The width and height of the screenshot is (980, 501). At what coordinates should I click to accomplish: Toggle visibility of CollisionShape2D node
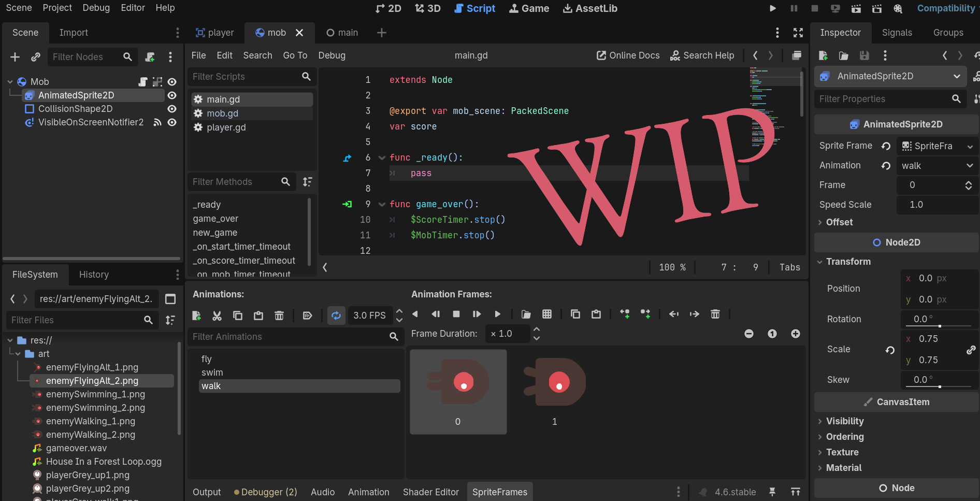[x=172, y=109]
